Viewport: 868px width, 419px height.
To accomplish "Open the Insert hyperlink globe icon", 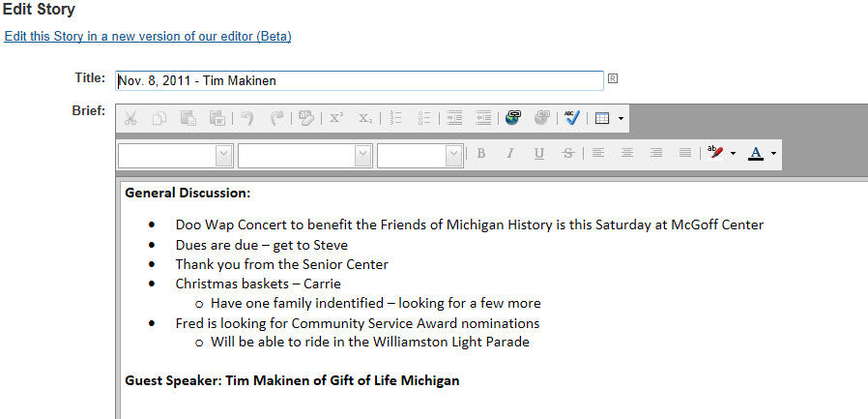I will (x=513, y=117).
